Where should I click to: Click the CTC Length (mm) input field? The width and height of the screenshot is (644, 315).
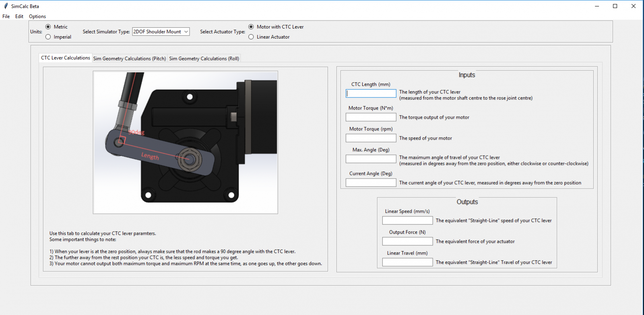tap(371, 93)
